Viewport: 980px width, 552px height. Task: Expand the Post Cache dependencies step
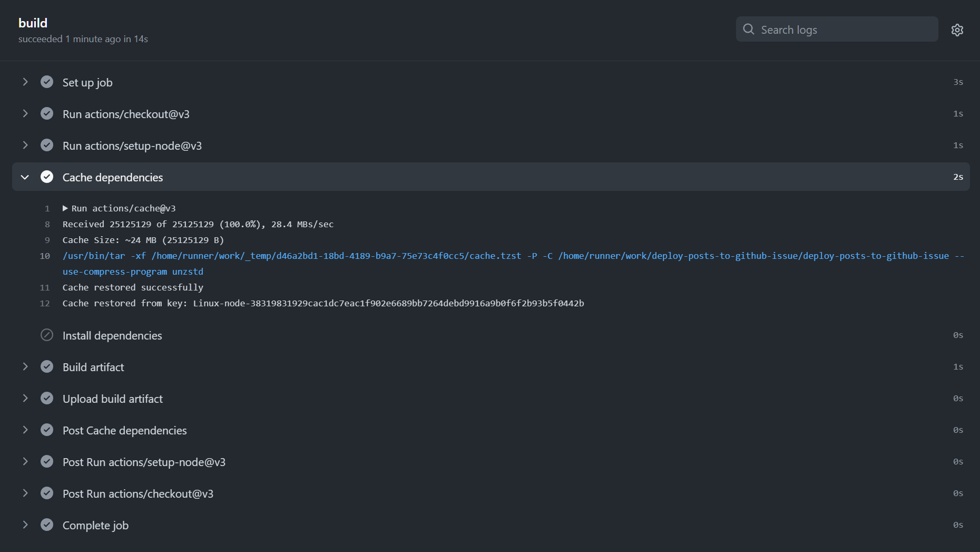[x=24, y=430]
